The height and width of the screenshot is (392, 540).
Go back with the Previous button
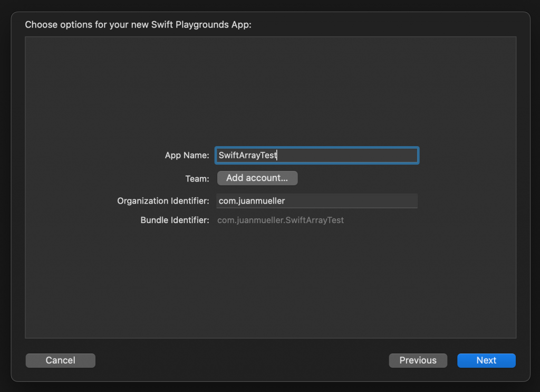[x=418, y=360]
